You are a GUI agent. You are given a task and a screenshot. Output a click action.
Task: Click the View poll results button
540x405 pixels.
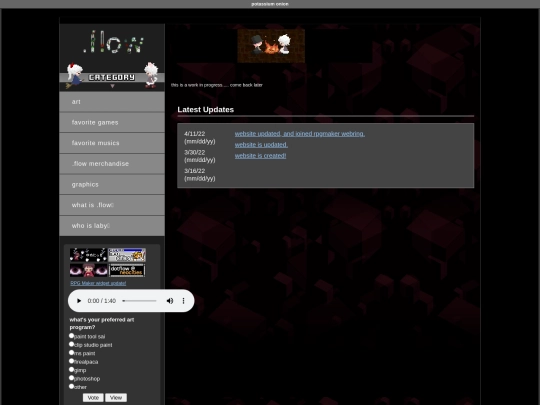(116, 397)
